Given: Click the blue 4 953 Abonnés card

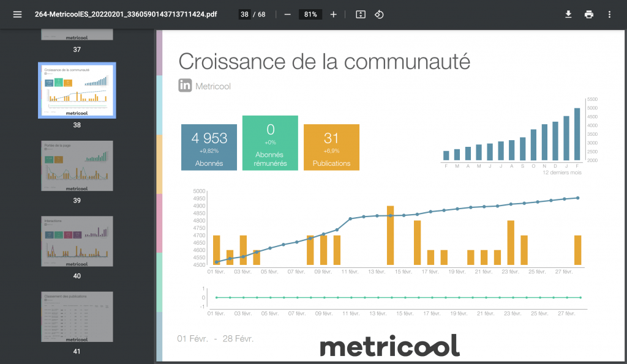Looking at the screenshot, I should click(209, 147).
